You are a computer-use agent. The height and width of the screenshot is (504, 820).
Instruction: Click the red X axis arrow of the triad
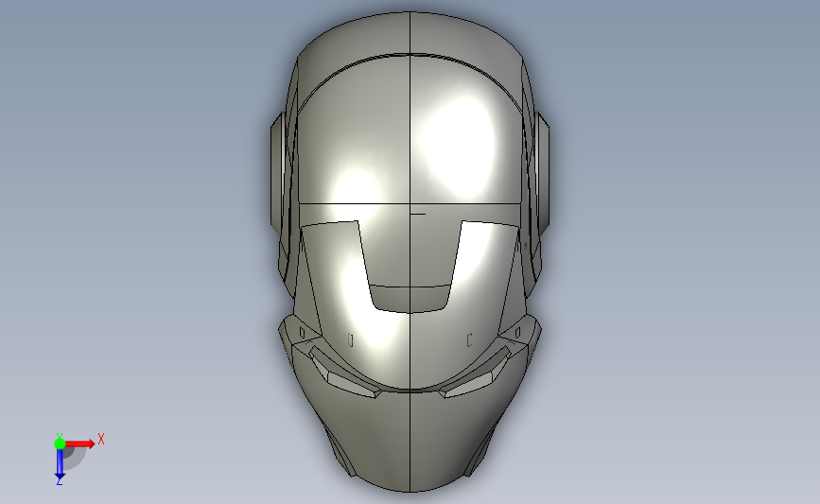(x=79, y=443)
